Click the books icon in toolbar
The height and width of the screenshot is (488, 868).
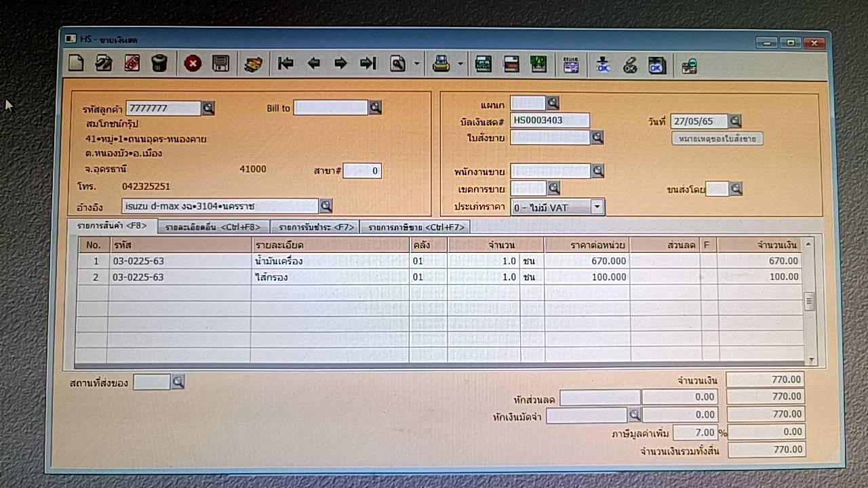254,64
